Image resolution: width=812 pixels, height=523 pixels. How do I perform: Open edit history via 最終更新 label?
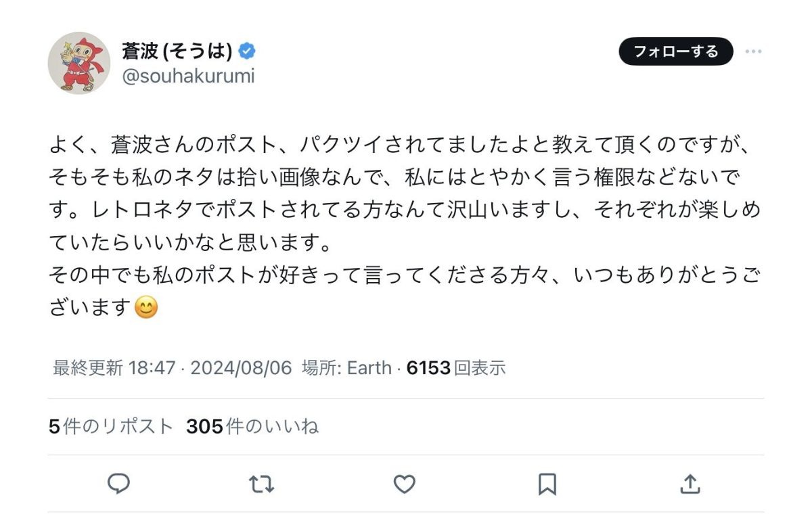point(88,368)
